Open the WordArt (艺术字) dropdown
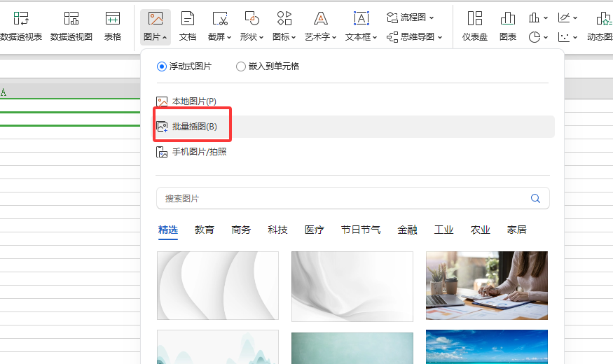The width and height of the screenshot is (613, 364). tap(320, 26)
